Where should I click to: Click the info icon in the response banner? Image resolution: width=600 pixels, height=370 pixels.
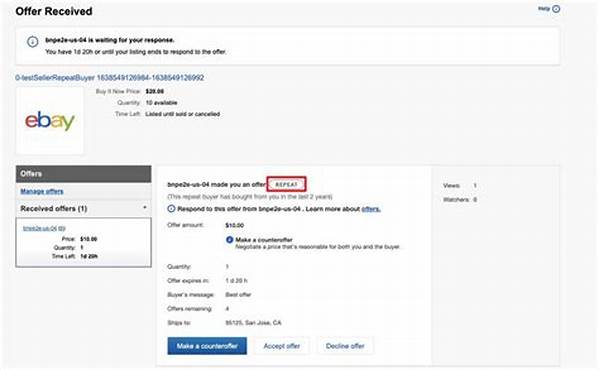[x=33, y=41]
